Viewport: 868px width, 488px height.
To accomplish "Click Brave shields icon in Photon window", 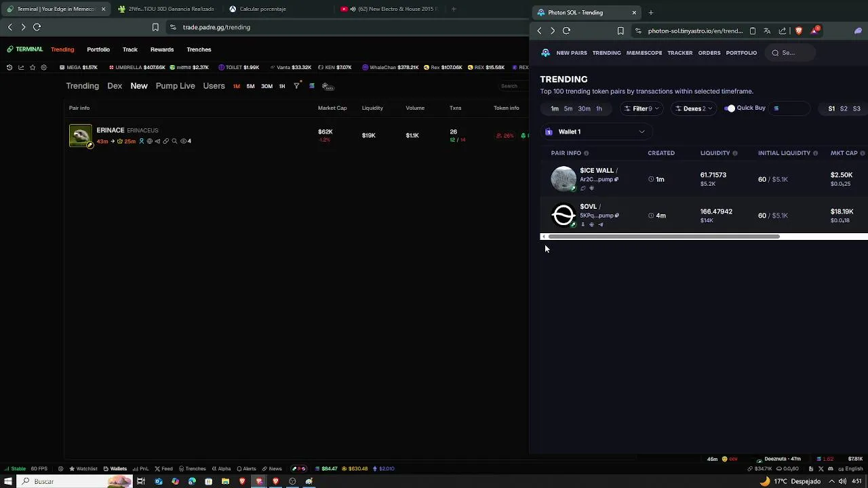I will pyautogui.click(x=799, y=30).
